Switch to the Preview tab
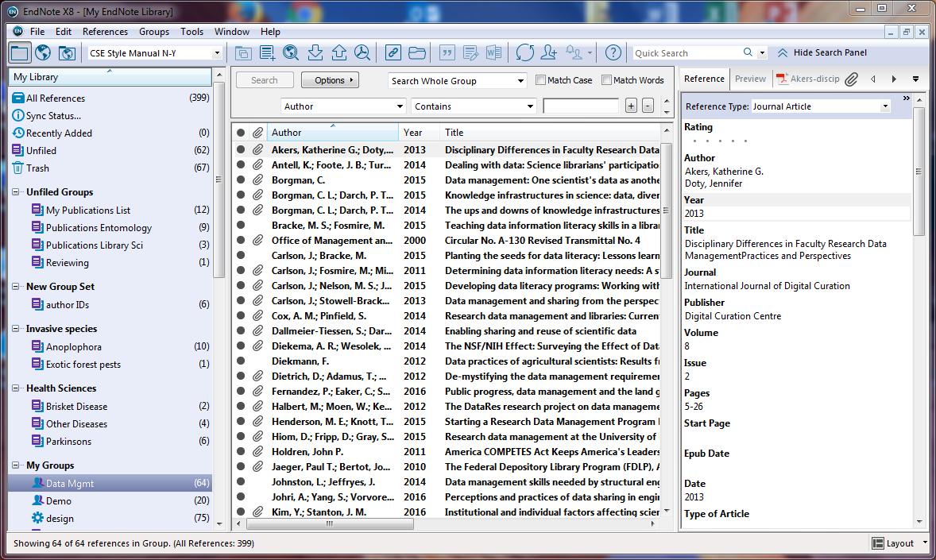 [750, 79]
